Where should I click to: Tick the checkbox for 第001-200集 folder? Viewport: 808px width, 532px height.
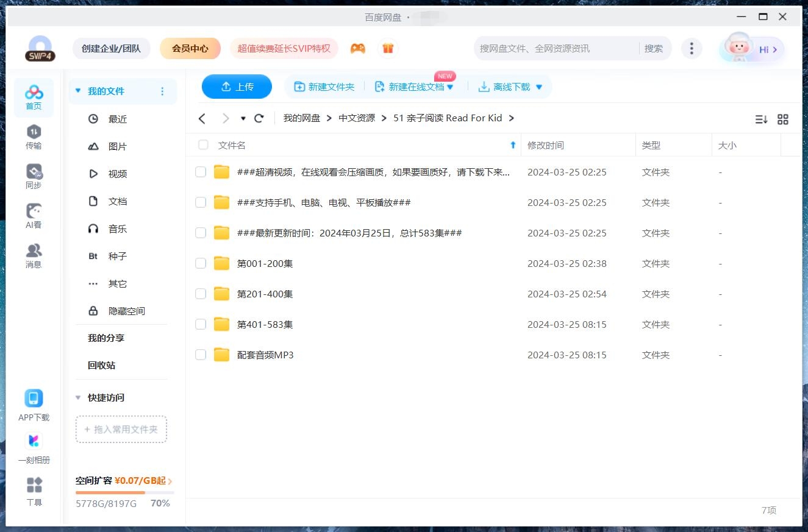coord(201,263)
